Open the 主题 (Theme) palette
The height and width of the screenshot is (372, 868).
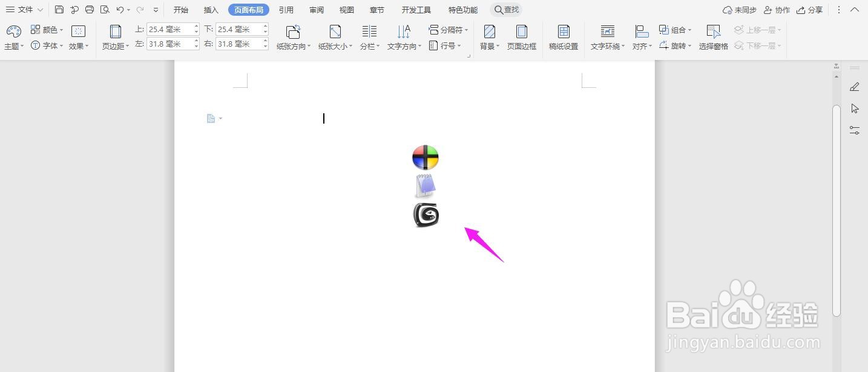13,38
